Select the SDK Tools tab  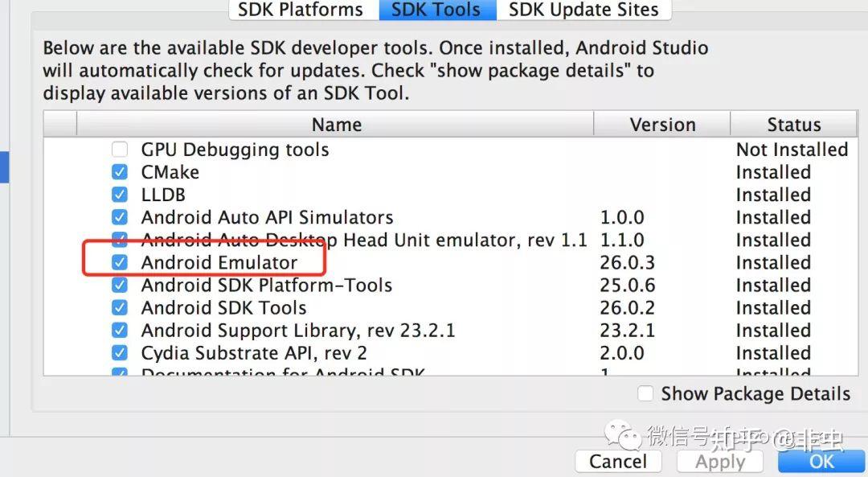[x=435, y=10]
